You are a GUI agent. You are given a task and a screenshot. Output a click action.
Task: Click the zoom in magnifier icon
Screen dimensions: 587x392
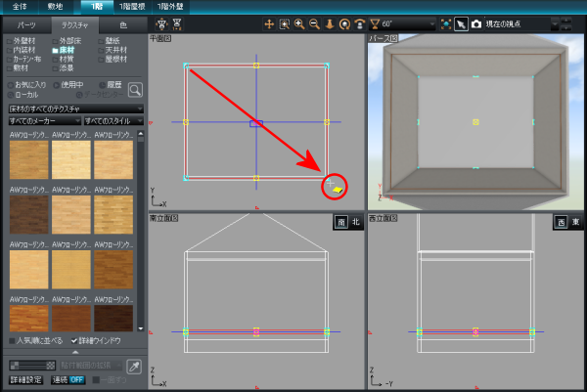(x=298, y=23)
